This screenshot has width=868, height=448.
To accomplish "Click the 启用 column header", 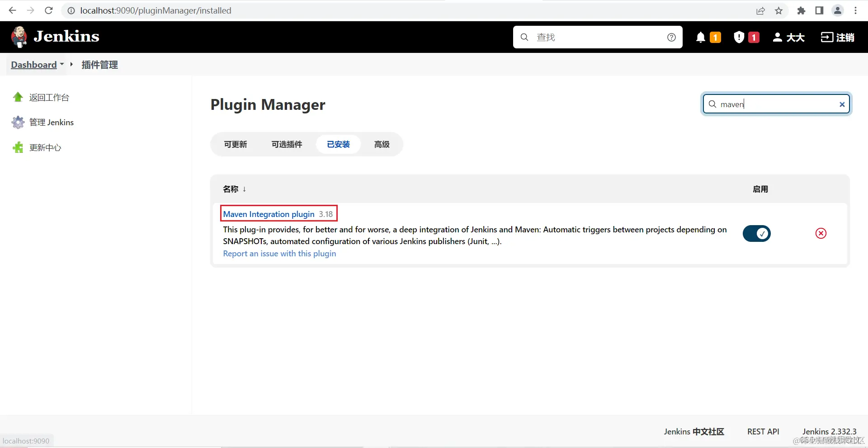I will pyautogui.click(x=760, y=189).
